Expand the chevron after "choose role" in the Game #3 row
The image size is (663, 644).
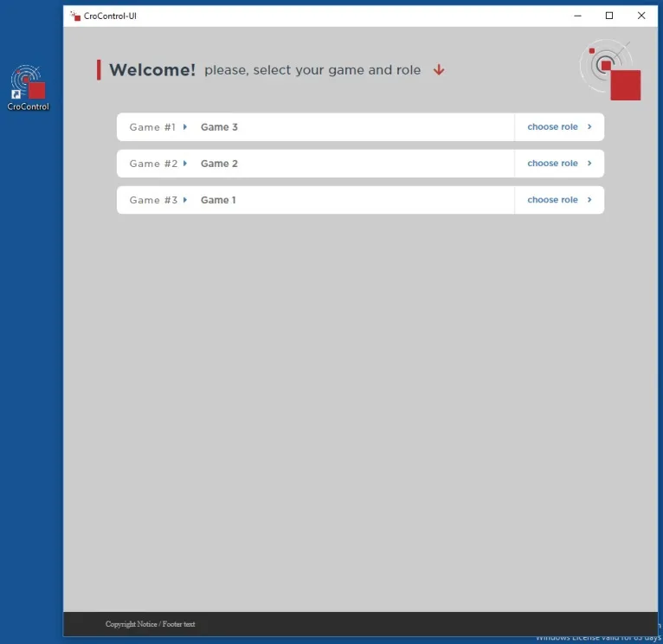pos(589,200)
